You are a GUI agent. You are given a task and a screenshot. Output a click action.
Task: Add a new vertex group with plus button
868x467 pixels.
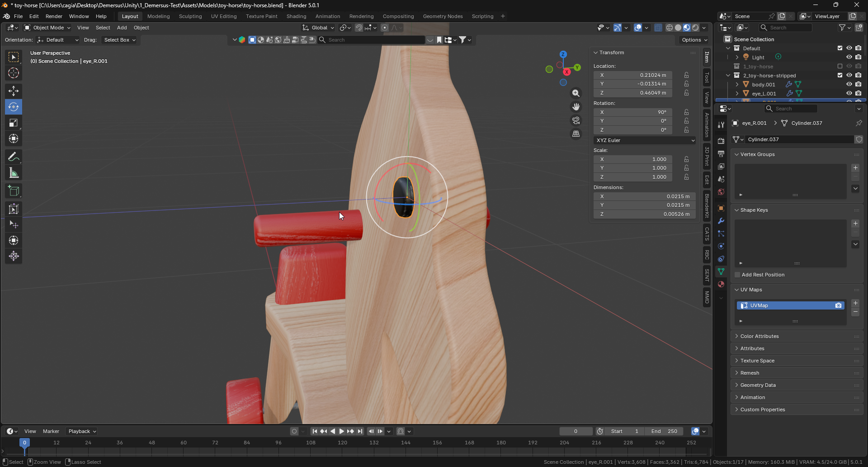click(855, 168)
